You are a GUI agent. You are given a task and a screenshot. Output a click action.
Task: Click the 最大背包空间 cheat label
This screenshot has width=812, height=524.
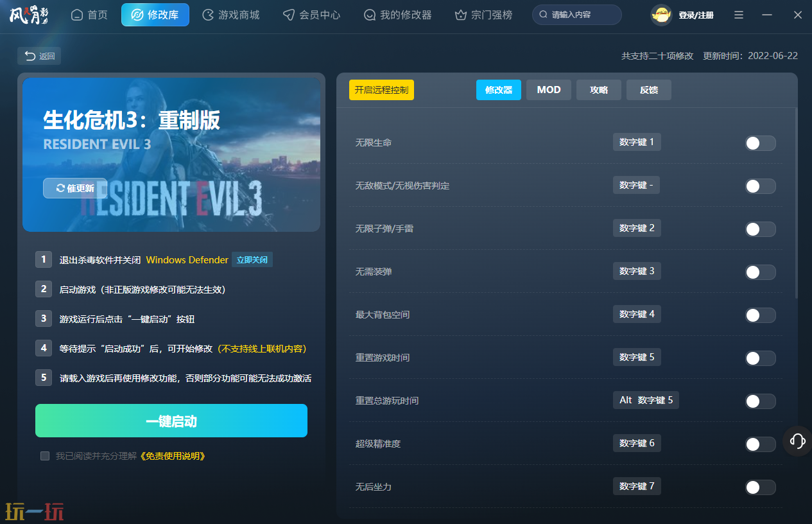[x=383, y=315]
